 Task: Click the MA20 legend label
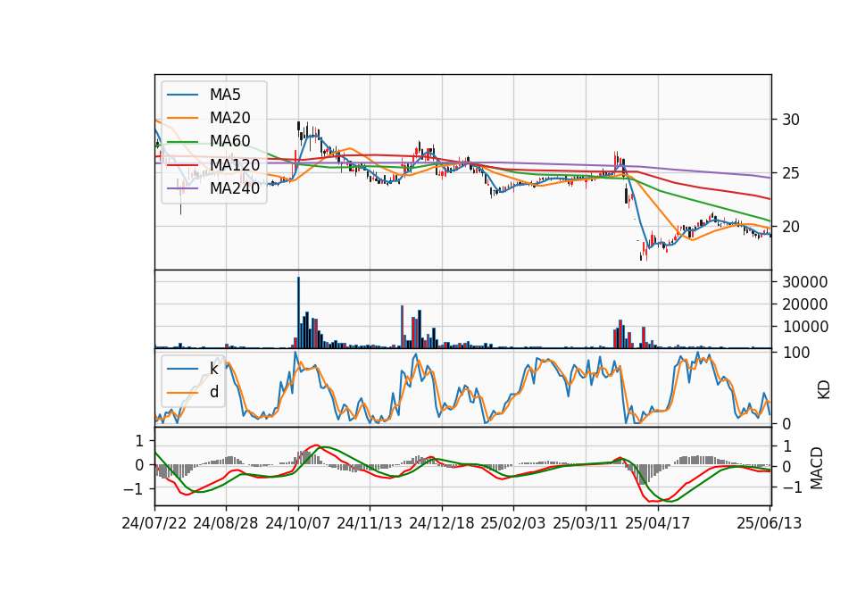[x=229, y=118]
